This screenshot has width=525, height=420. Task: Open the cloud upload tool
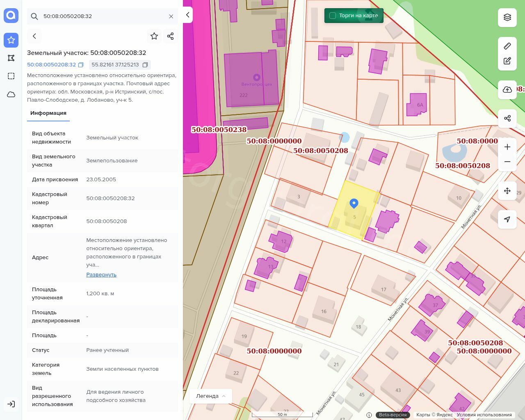[507, 90]
